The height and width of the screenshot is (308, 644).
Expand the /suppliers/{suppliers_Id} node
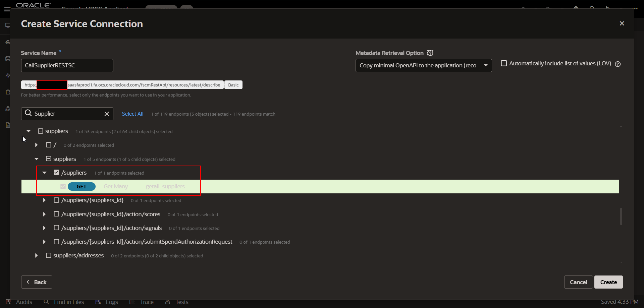(x=44, y=200)
